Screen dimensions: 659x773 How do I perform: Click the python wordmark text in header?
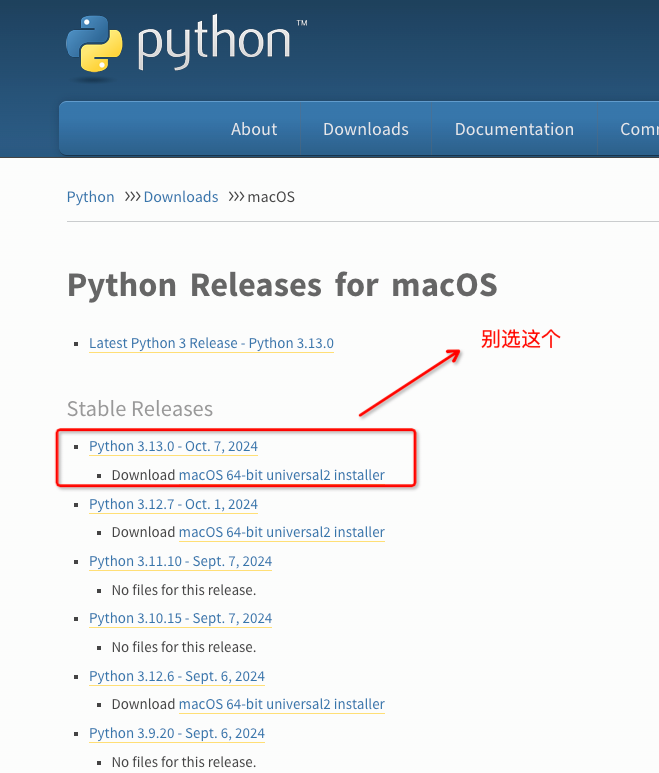pyautogui.click(x=214, y=44)
